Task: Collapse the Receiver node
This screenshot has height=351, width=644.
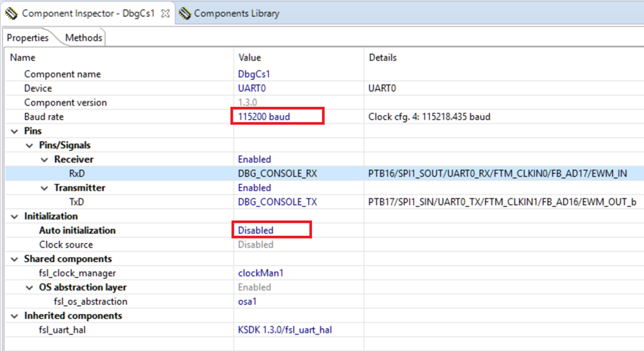Action: 44,160
